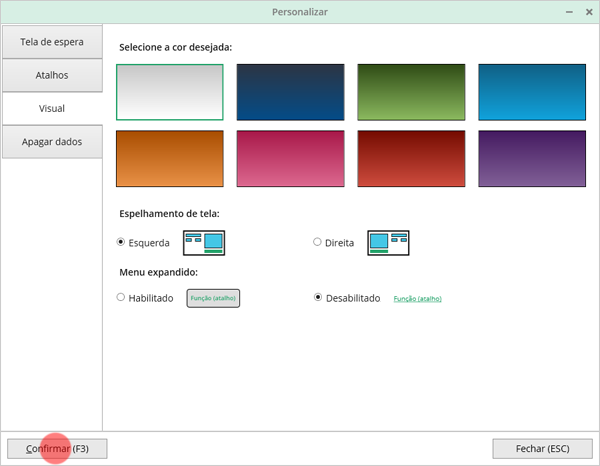Click the right screen mirroring layout icon

click(x=388, y=243)
